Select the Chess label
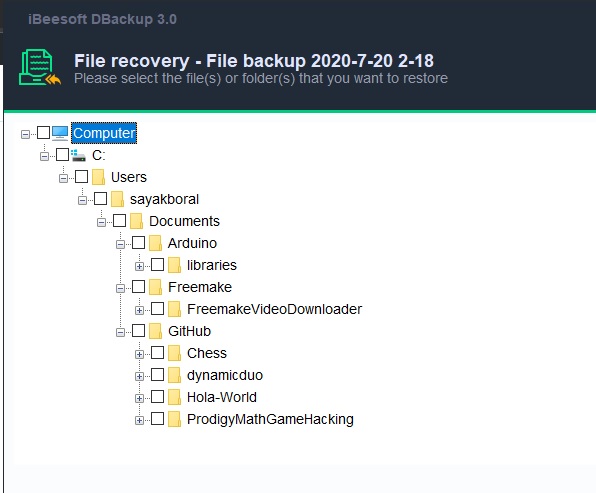This screenshot has height=493, width=596. (x=207, y=354)
